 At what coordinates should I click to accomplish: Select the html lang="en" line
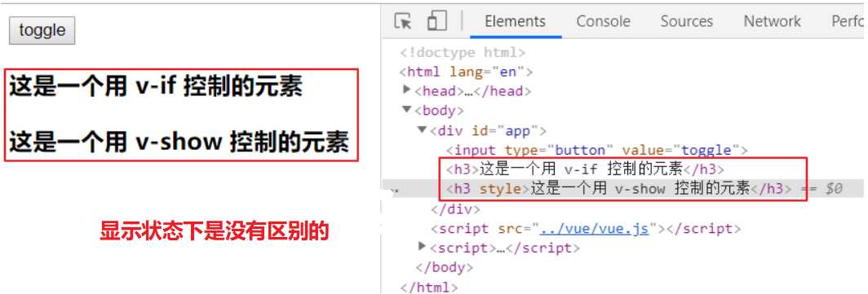pyautogui.click(x=466, y=72)
